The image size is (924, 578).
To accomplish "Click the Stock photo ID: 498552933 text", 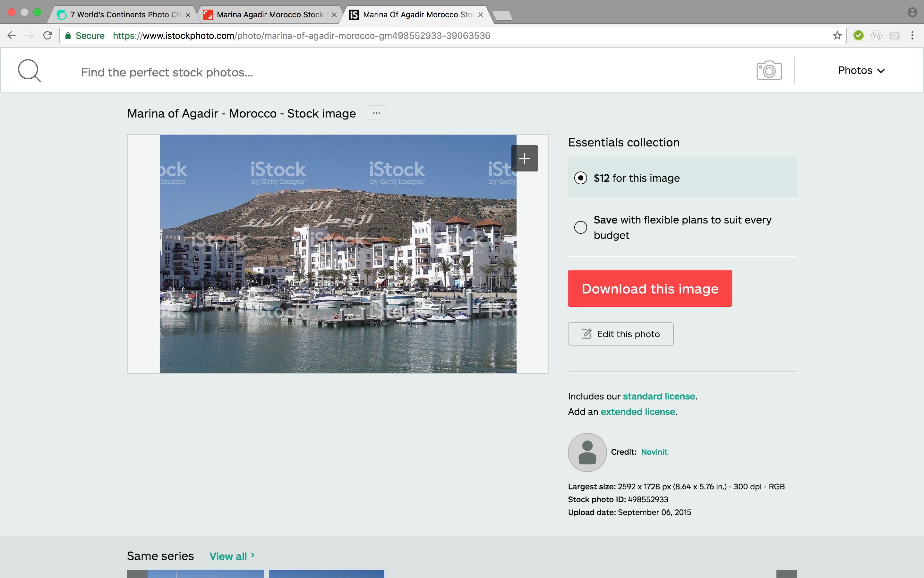I will [618, 500].
